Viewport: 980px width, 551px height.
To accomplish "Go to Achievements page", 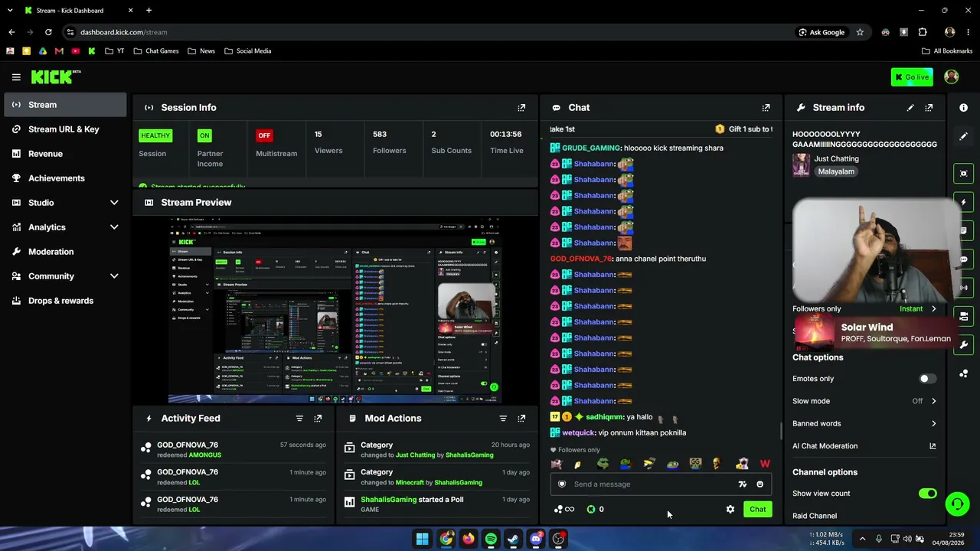I will [65, 178].
